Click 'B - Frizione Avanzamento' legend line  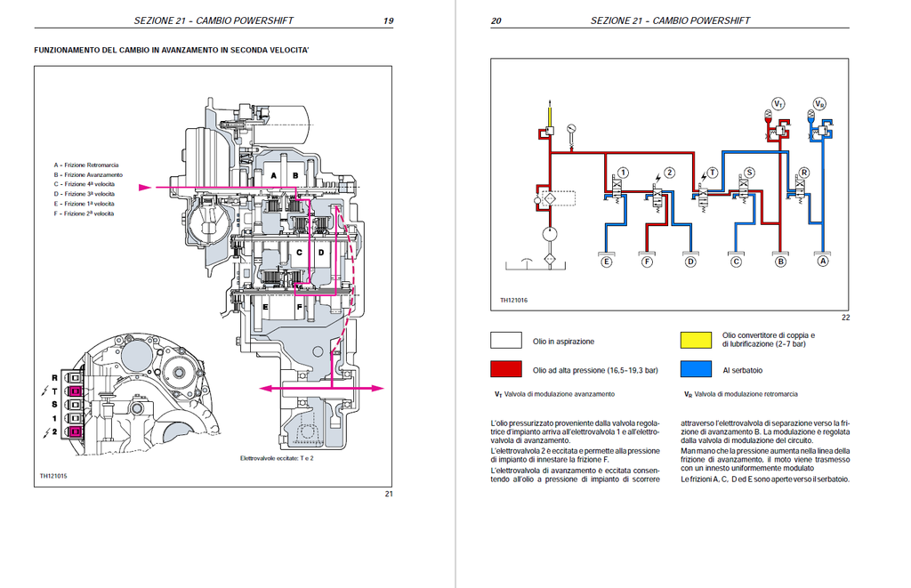(x=88, y=175)
